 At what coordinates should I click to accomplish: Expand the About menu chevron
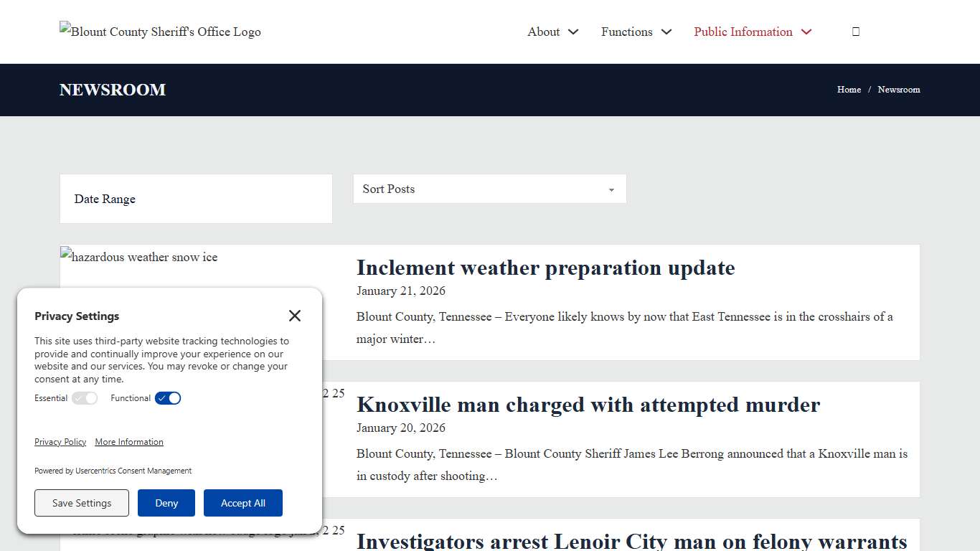573,32
